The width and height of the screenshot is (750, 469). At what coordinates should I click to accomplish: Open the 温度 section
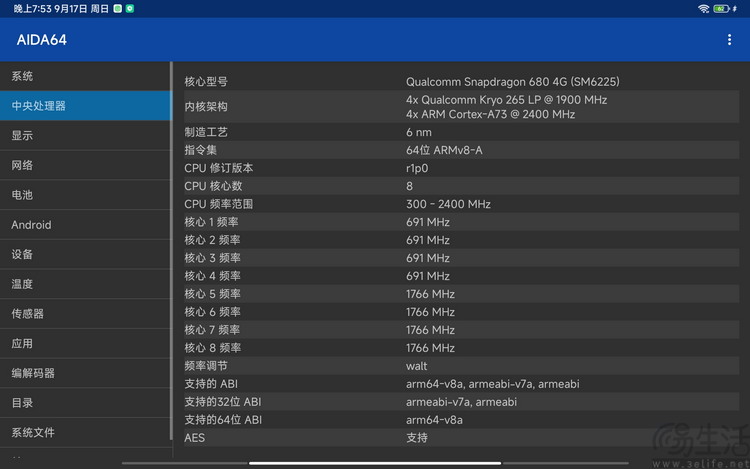pyautogui.click(x=86, y=284)
